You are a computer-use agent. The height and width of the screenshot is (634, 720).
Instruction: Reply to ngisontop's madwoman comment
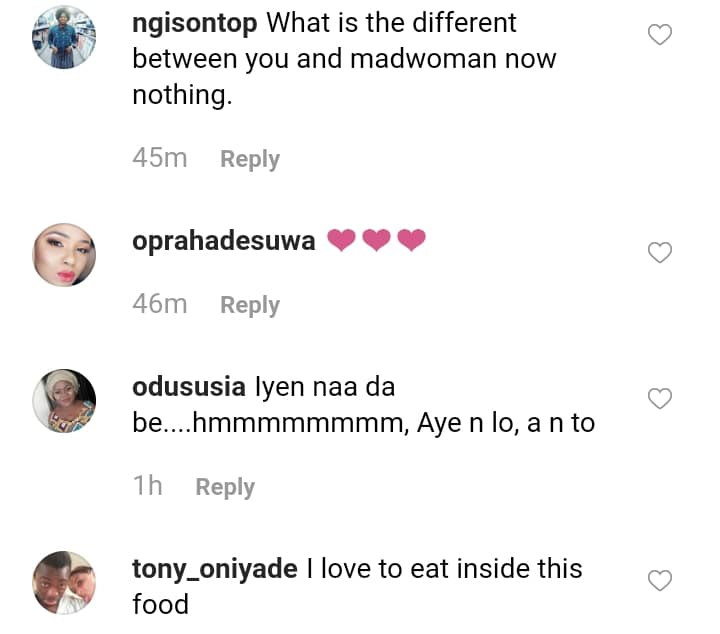(x=249, y=159)
